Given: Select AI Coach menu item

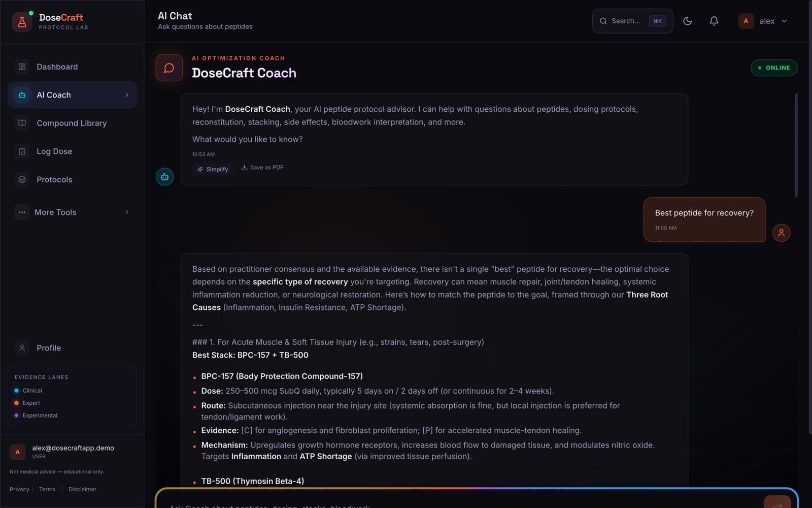Looking at the screenshot, I should [x=72, y=95].
